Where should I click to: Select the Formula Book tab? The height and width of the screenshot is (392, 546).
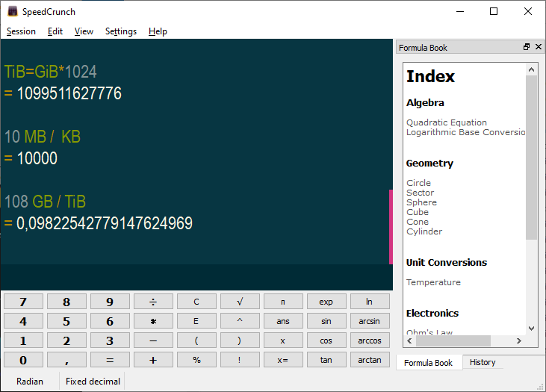tap(428, 363)
